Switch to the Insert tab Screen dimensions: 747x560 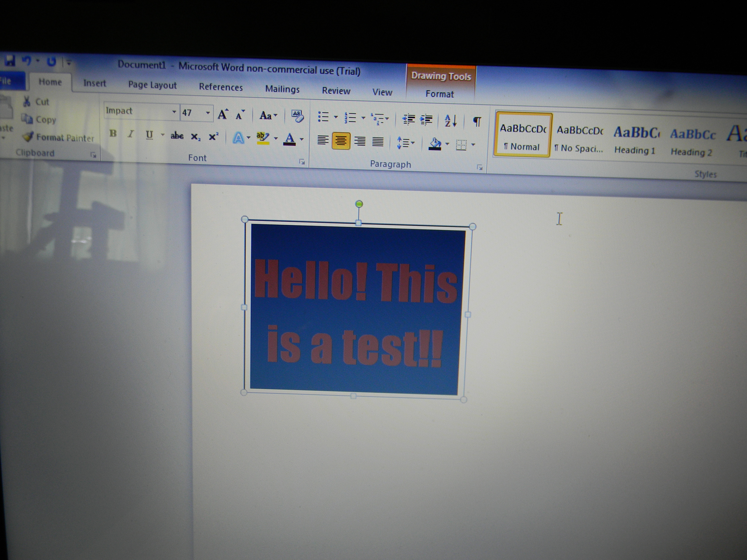pyautogui.click(x=94, y=83)
